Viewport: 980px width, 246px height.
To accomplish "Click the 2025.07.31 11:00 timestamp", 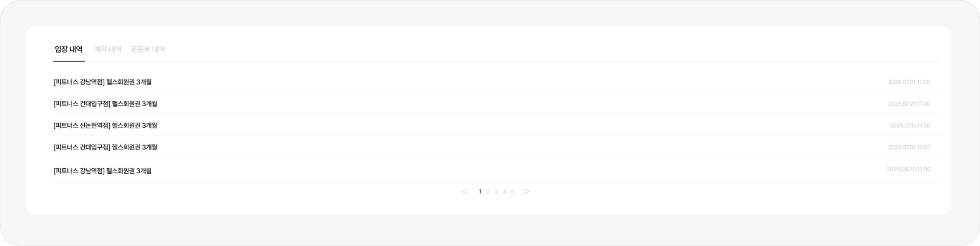I will coord(909,82).
